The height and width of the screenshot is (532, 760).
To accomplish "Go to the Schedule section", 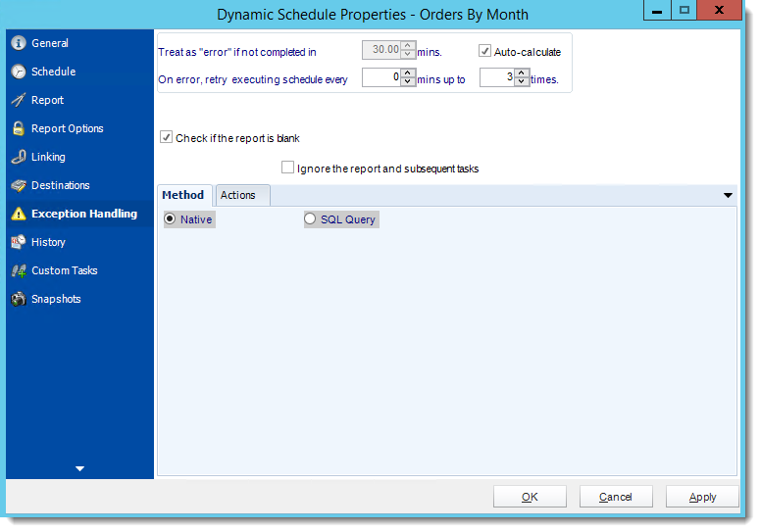I will [x=53, y=72].
